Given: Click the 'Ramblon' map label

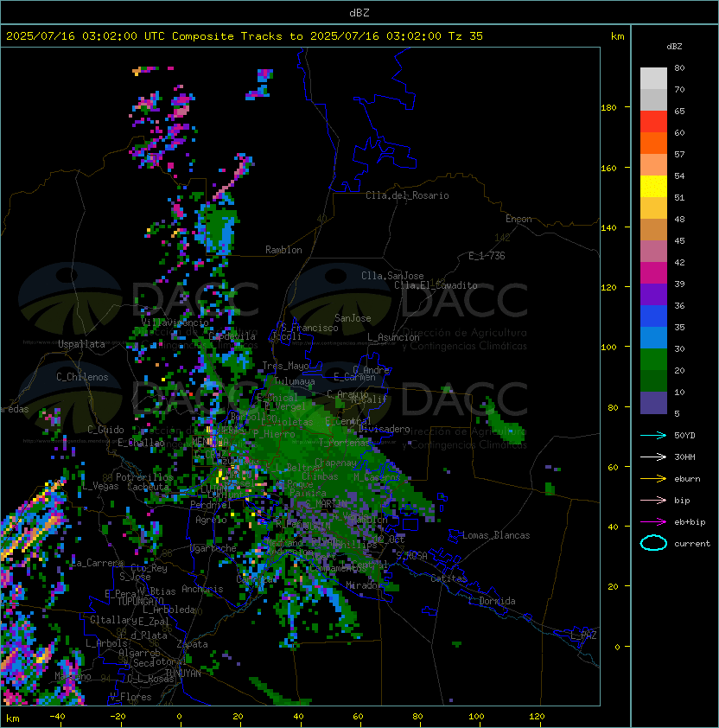Looking at the screenshot, I should point(283,250).
